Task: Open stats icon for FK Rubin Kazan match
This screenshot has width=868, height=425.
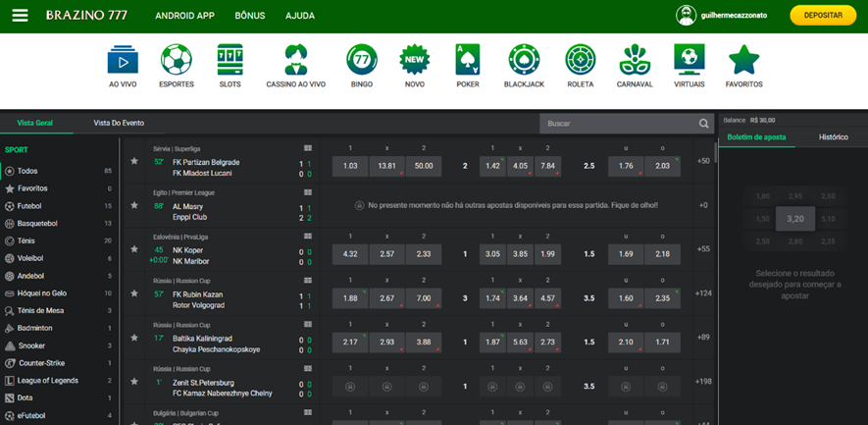Action: click(308, 281)
